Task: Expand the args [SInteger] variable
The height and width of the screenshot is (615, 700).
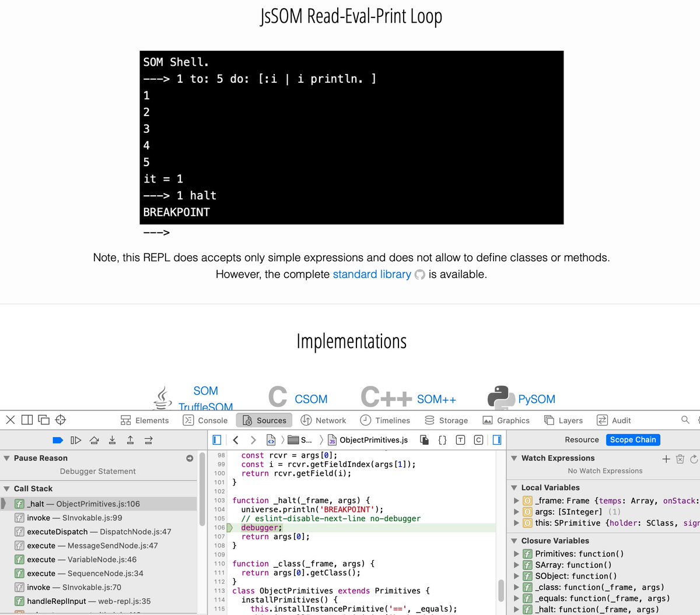Action: [516, 512]
